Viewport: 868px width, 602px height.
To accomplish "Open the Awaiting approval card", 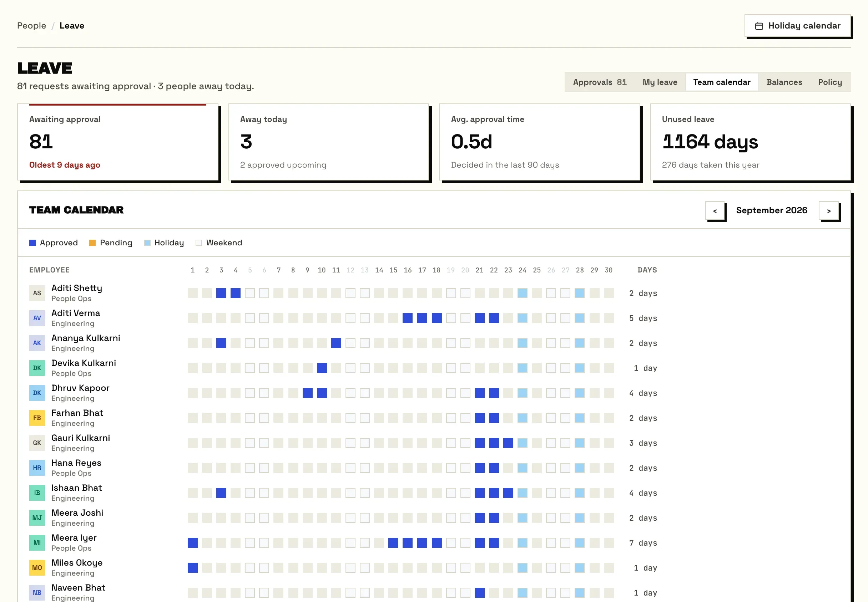I will (x=118, y=142).
